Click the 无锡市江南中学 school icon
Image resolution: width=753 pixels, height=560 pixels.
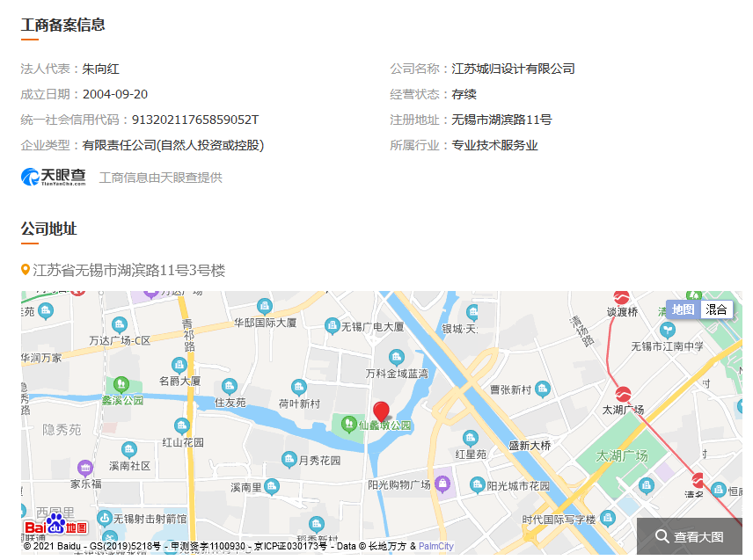coord(667,330)
